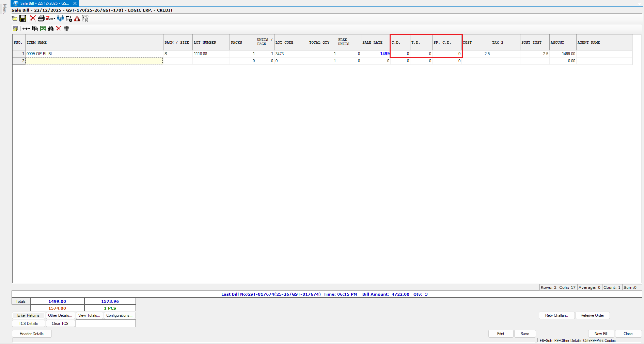Click the New Bill button

601,334
